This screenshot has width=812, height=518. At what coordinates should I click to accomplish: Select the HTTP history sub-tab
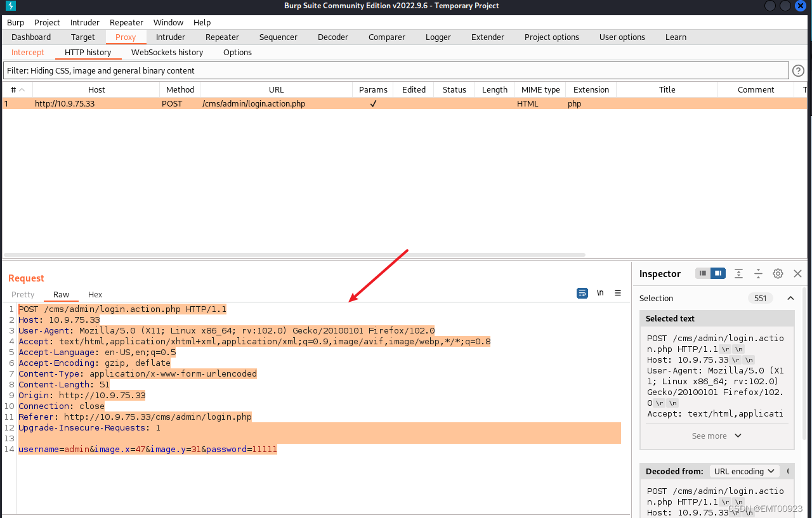pos(88,52)
